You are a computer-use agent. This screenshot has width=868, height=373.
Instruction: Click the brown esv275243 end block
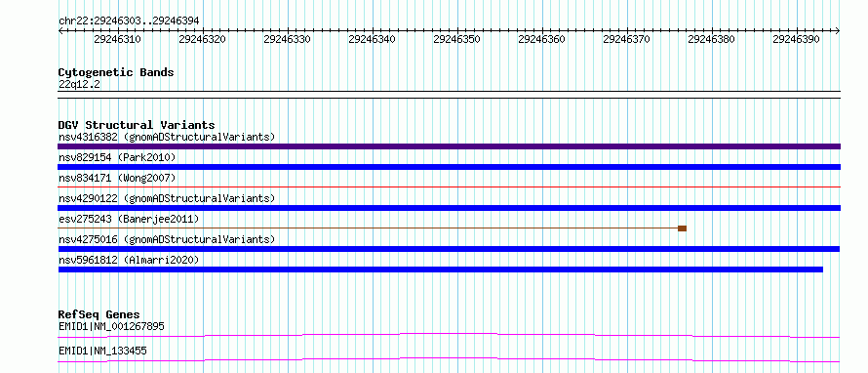tap(682, 228)
